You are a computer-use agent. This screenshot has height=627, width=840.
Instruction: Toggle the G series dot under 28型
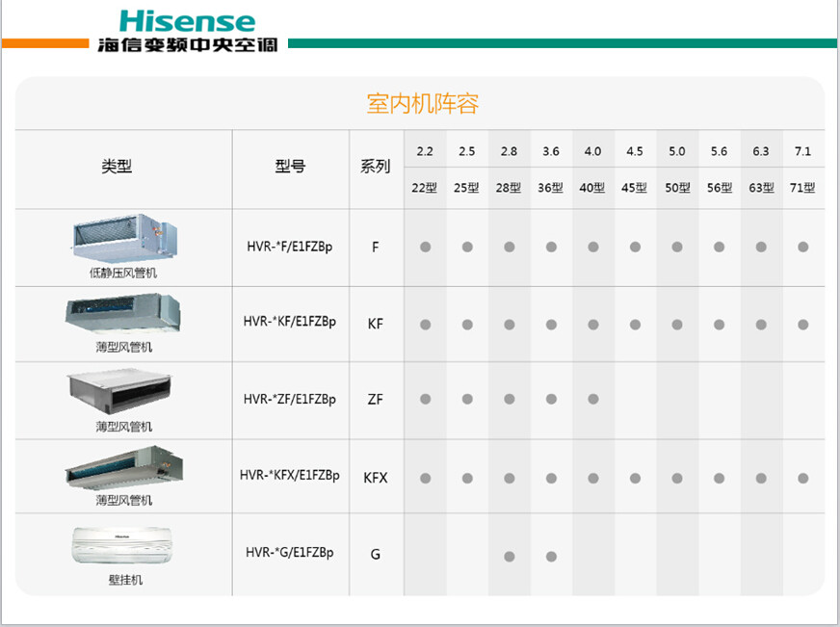pos(508,554)
